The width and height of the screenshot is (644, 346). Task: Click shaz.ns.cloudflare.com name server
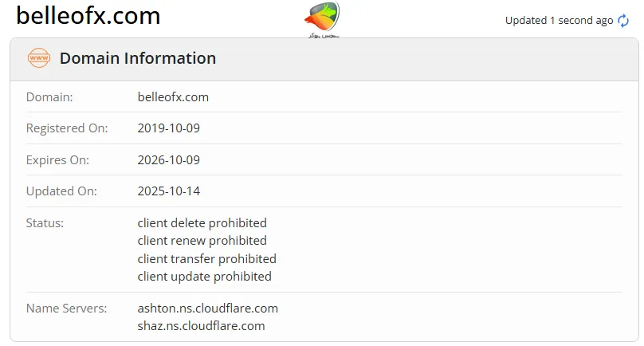201,325
